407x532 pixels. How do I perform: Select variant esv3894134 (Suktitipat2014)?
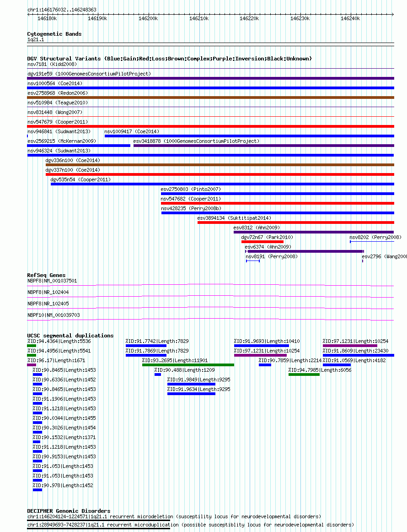pyautogui.click(x=234, y=218)
